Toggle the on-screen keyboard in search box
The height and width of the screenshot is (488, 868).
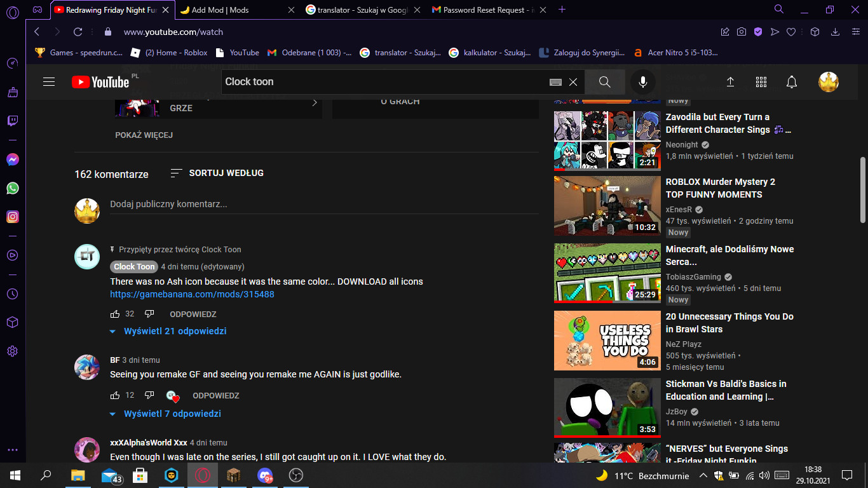click(x=555, y=82)
